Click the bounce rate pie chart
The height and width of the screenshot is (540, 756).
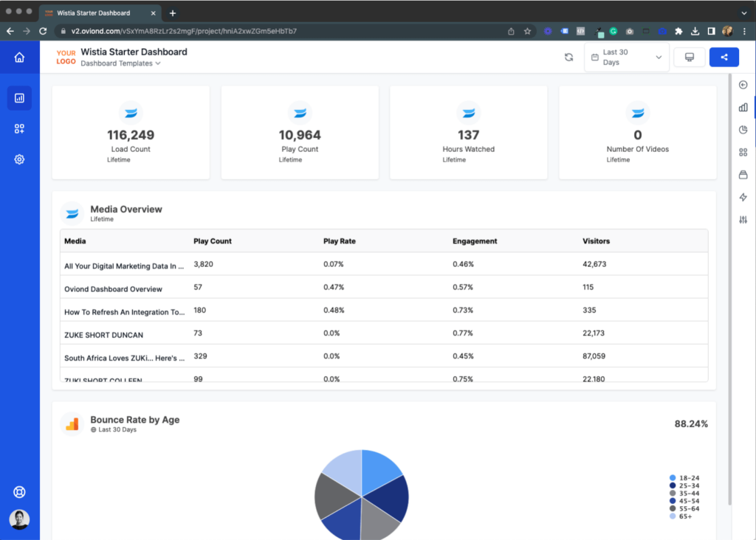[362, 495]
